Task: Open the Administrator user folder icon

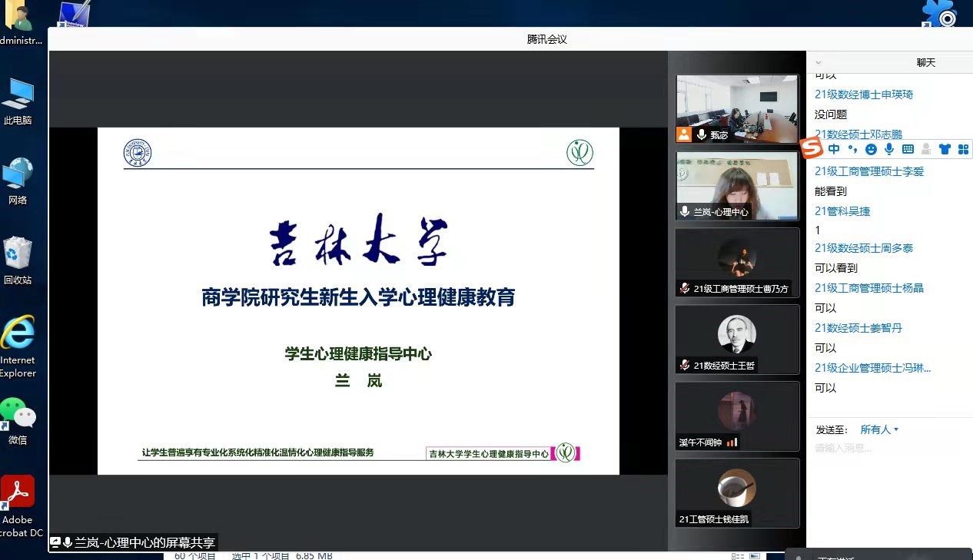Action: tap(19, 23)
